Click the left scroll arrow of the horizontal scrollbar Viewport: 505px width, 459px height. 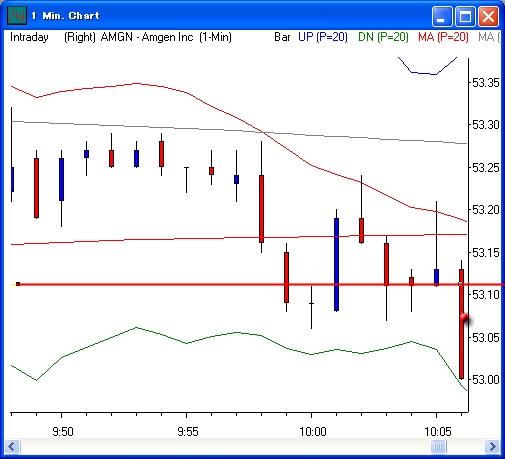pos(13,446)
